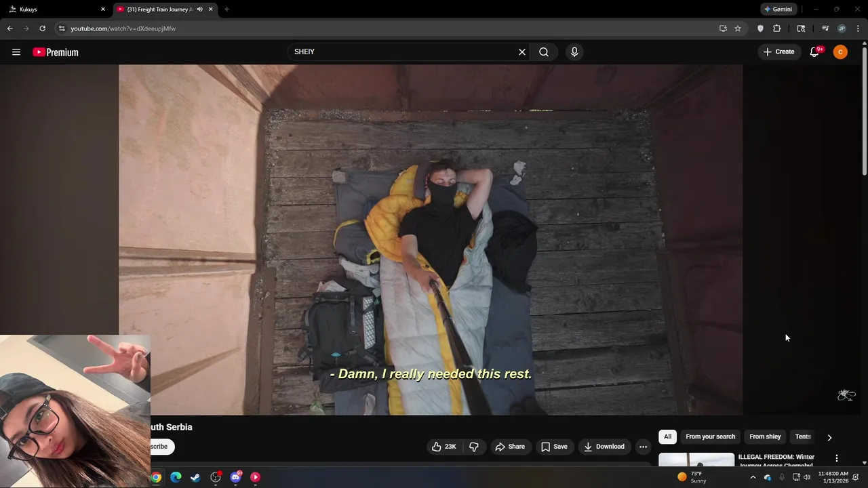Select the Tents chip
The image size is (868, 488).
point(803,436)
